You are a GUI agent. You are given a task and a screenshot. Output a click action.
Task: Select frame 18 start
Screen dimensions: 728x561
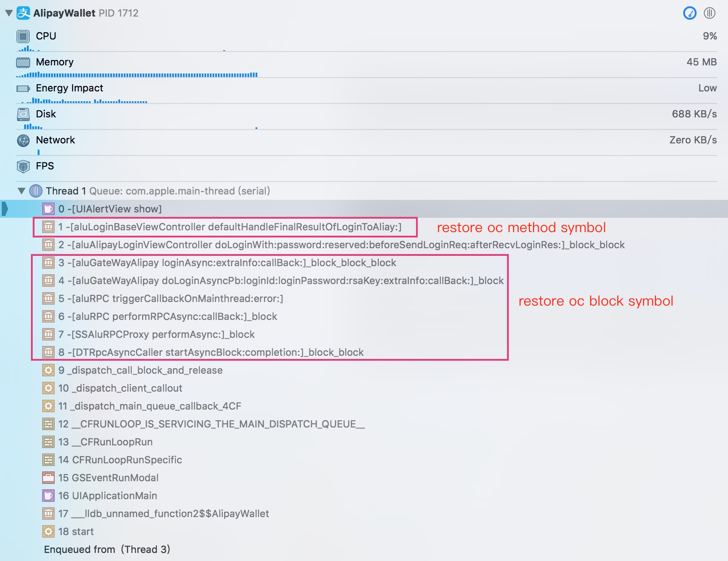coord(364,531)
